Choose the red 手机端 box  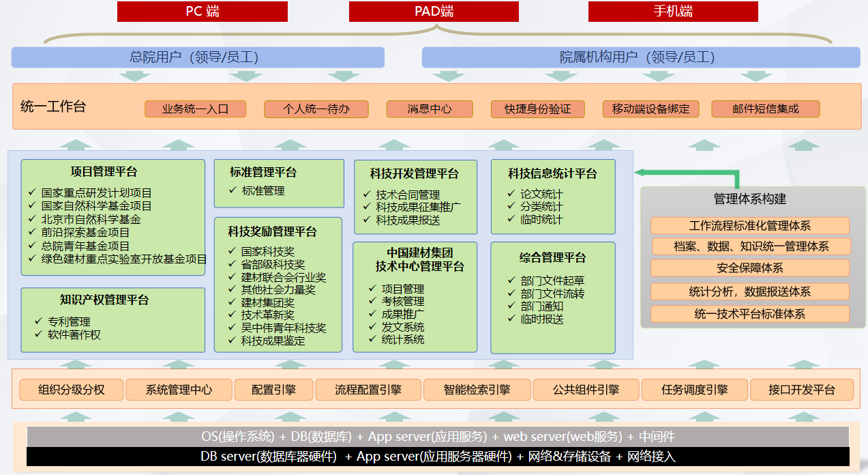click(673, 12)
